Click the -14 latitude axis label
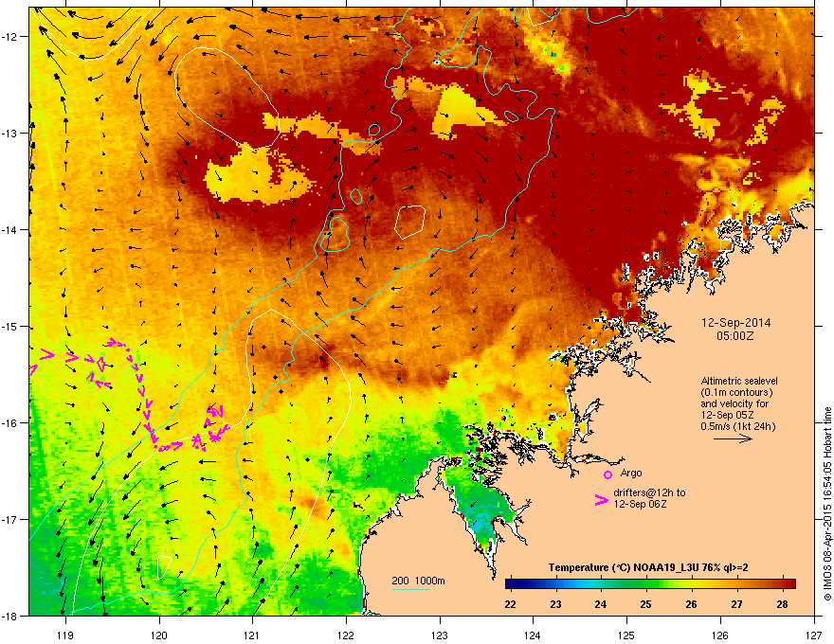Viewport: 834px width, 644px height. (x=9, y=230)
